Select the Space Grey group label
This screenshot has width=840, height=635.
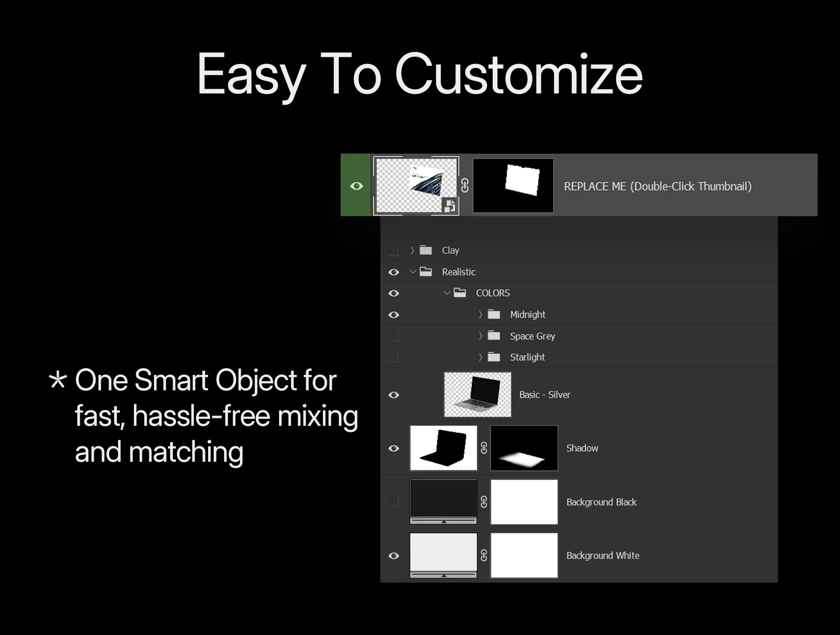click(x=532, y=336)
